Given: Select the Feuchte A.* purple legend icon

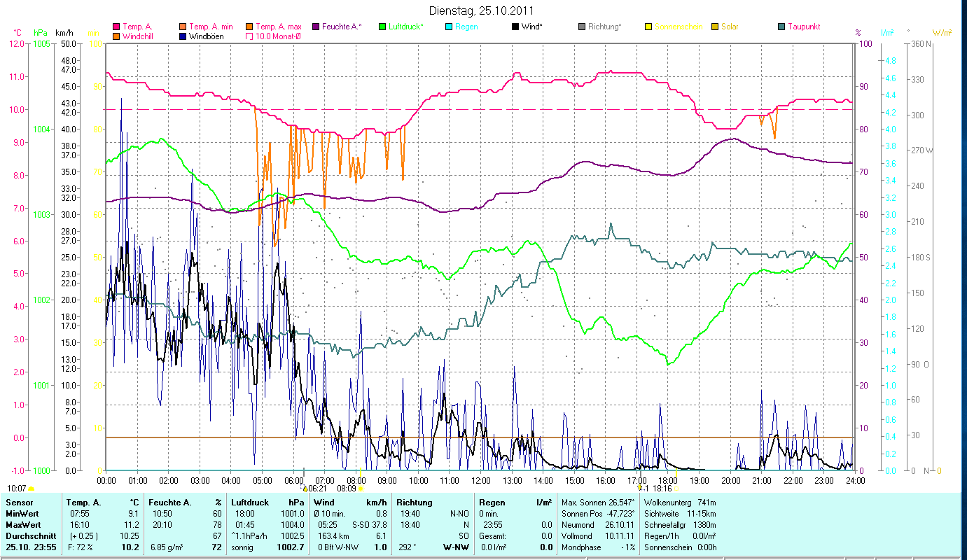Looking at the screenshot, I should pyautogui.click(x=316, y=27).
